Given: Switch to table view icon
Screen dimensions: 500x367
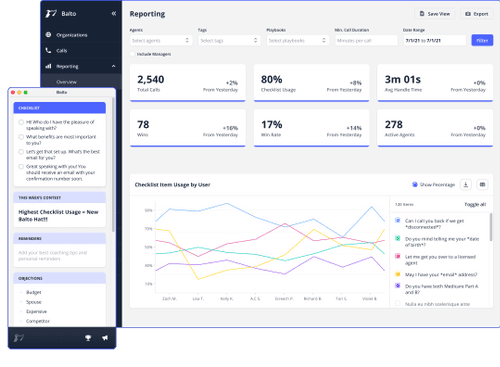Looking at the screenshot, I should click(482, 184).
